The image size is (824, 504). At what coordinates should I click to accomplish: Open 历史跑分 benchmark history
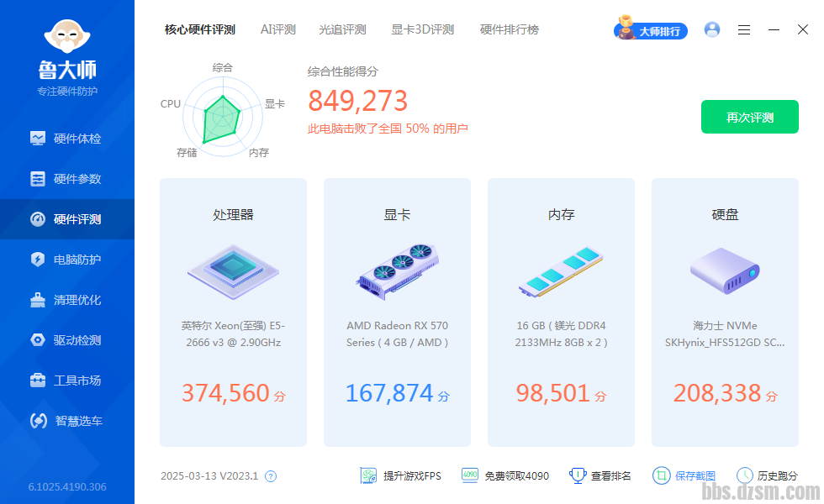pyautogui.click(x=767, y=475)
